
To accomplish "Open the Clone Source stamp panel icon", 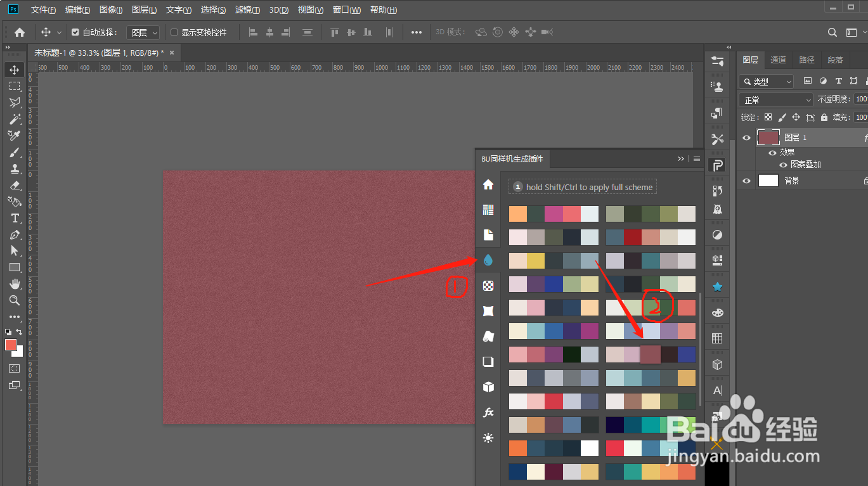I will 718,87.
